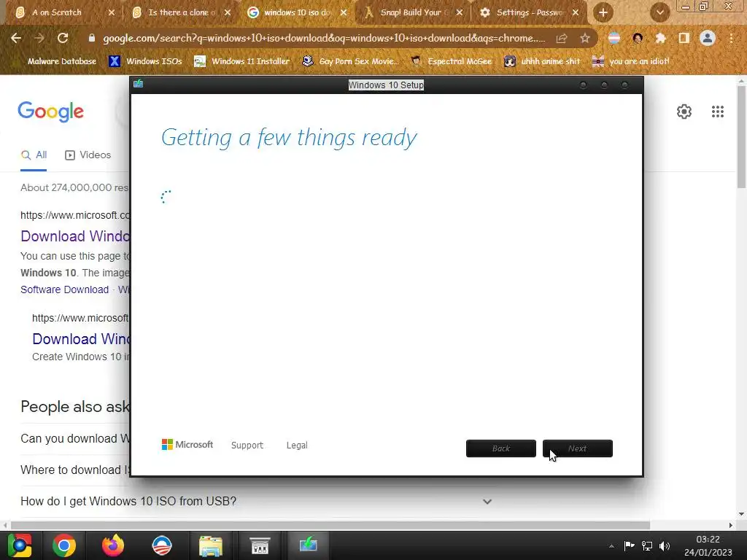Open the Obama-logo app on taskbar
This screenshot has height=560, width=747.
click(162, 545)
